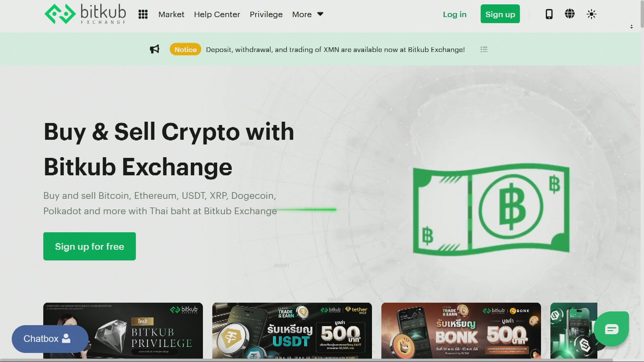The height and width of the screenshot is (362, 644).
Task: Open the green live chat bubble
Action: [x=611, y=329]
